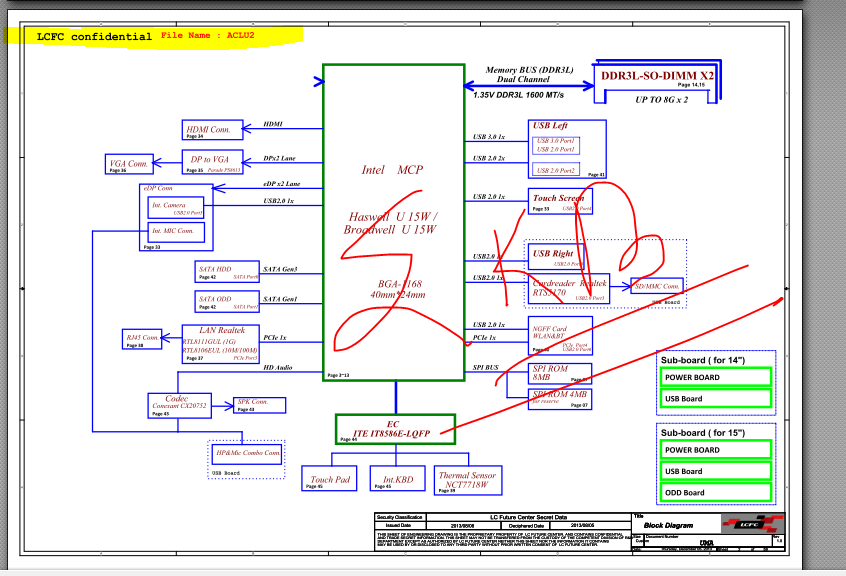This screenshot has height=576, width=846.
Task: Click the 'Memory BUS (DDR3L)' label
Action: pyautogui.click(x=529, y=70)
